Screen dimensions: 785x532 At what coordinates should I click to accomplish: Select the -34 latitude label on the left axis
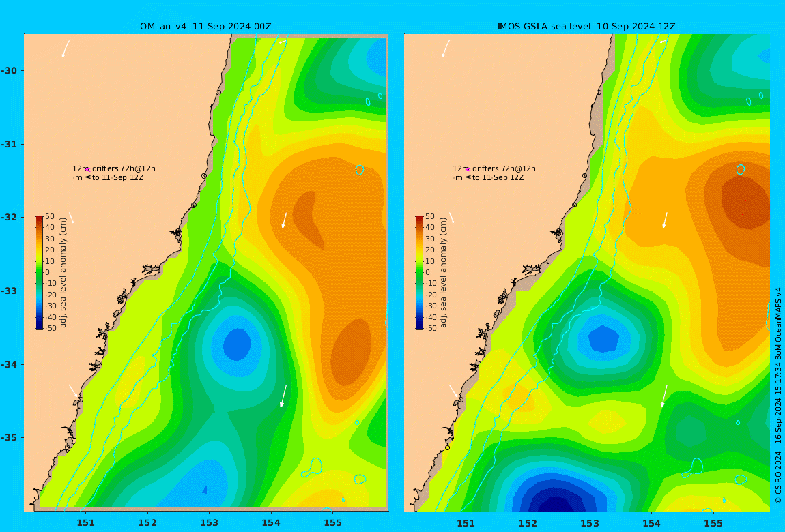[x=9, y=364]
